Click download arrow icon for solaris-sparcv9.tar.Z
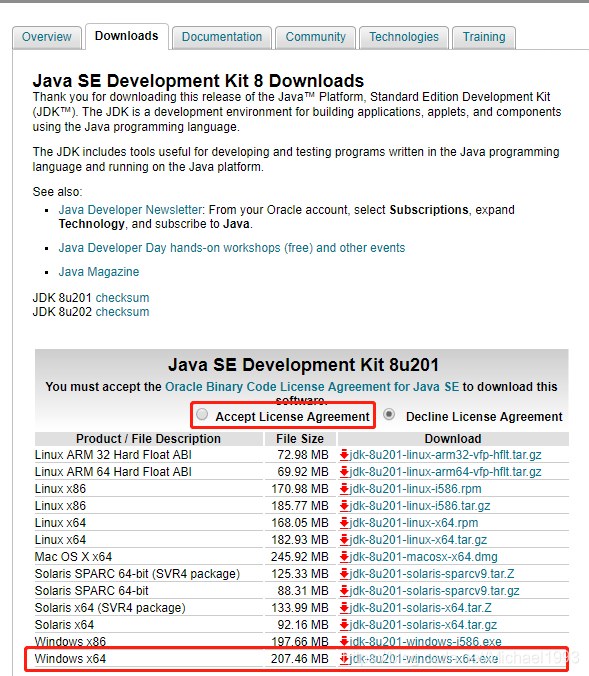This screenshot has width=589, height=676. point(344,574)
